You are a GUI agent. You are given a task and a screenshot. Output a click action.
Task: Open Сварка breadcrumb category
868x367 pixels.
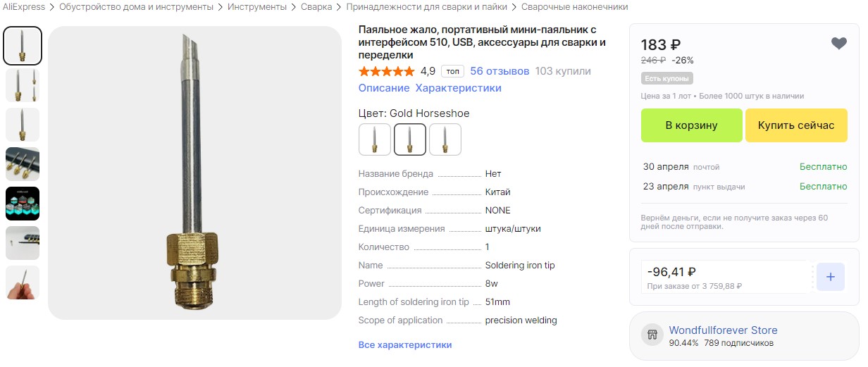[316, 7]
